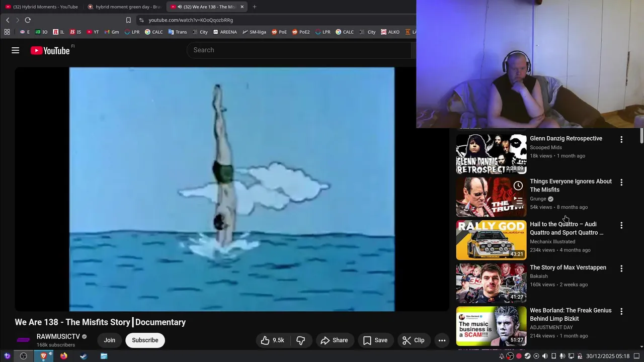
Task: Open the file manager from taskbar
Action: pos(104,356)
